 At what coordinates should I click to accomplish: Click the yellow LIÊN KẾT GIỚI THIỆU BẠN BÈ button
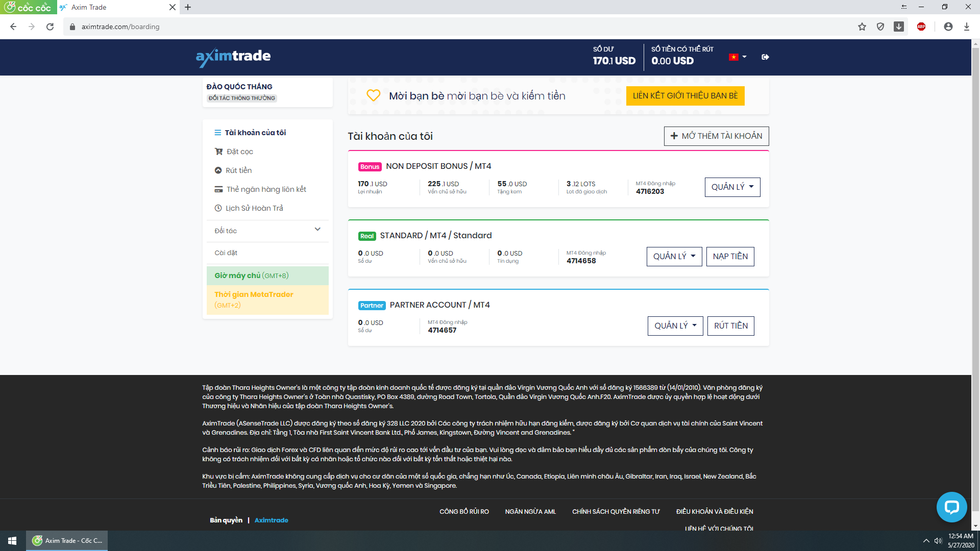coord(685,96)
